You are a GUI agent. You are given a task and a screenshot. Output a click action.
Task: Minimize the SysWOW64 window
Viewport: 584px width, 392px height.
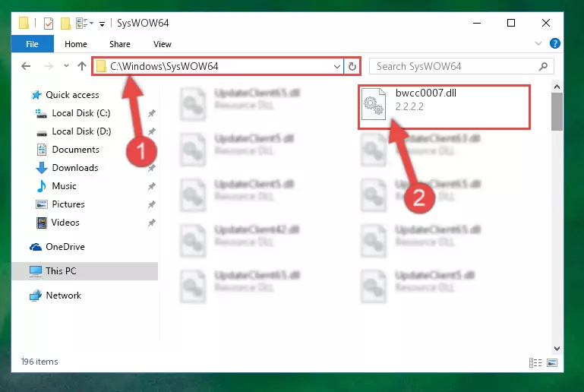point(477,23)
